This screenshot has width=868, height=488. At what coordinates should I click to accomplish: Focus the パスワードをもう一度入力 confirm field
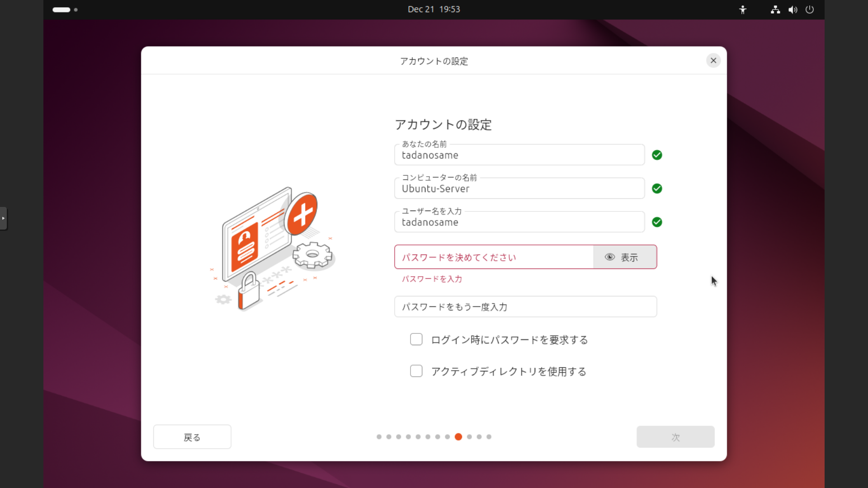point(525,307)
